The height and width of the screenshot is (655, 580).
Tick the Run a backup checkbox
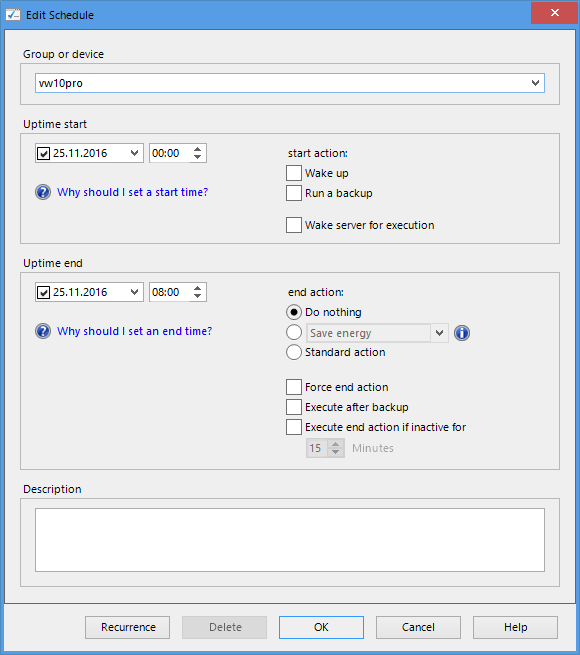click(x=294, y=193)
